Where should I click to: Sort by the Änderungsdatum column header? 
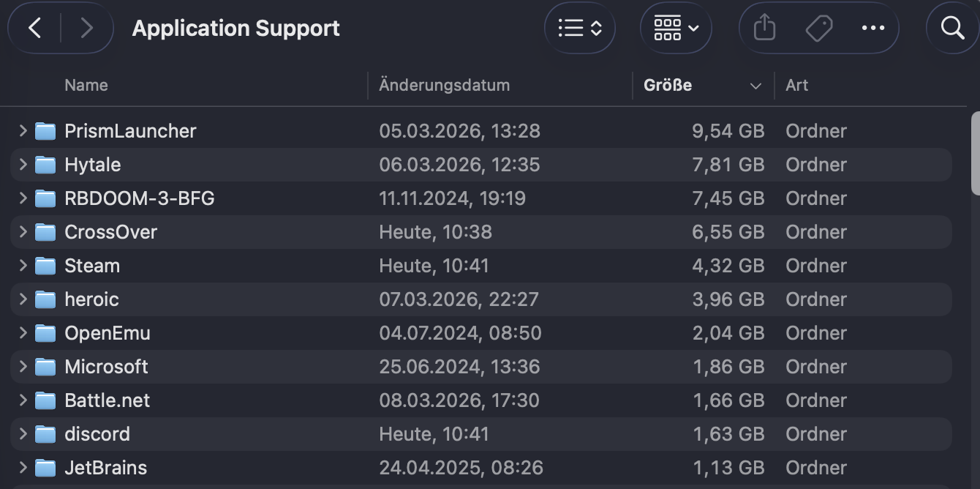tap(444, 85)
